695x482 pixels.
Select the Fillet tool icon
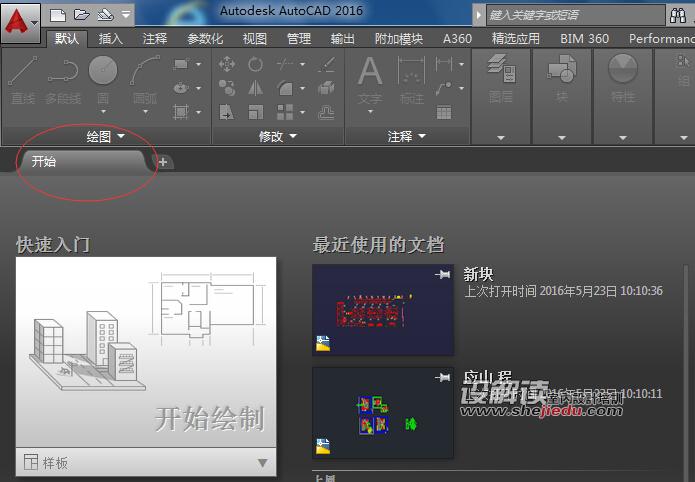point(285,88)
